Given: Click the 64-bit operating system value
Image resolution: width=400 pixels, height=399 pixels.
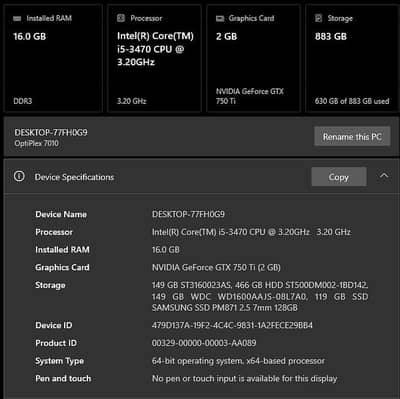Looking at the screenshot, I should [238, 361].
